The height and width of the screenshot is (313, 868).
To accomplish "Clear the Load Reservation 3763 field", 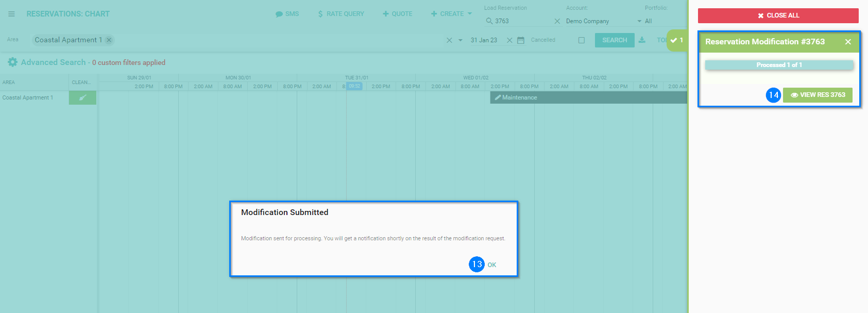I will tap(557, 21).
